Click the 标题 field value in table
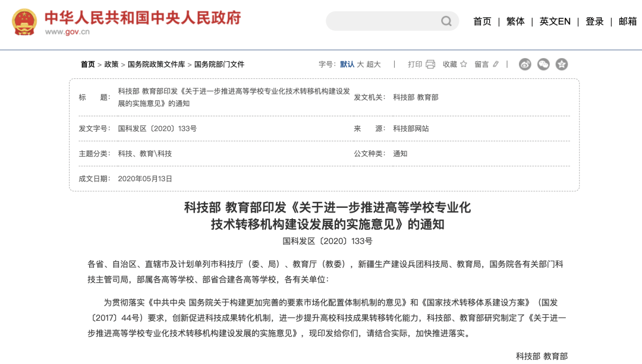 coord(234,97)
